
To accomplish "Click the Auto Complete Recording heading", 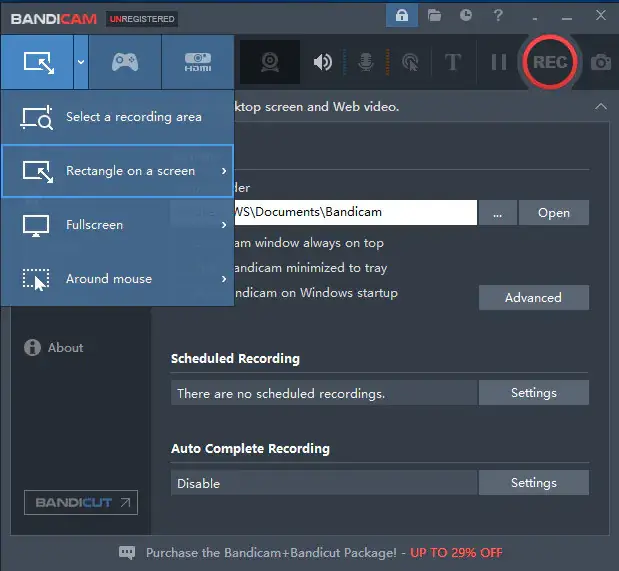I will coord(250,449).
